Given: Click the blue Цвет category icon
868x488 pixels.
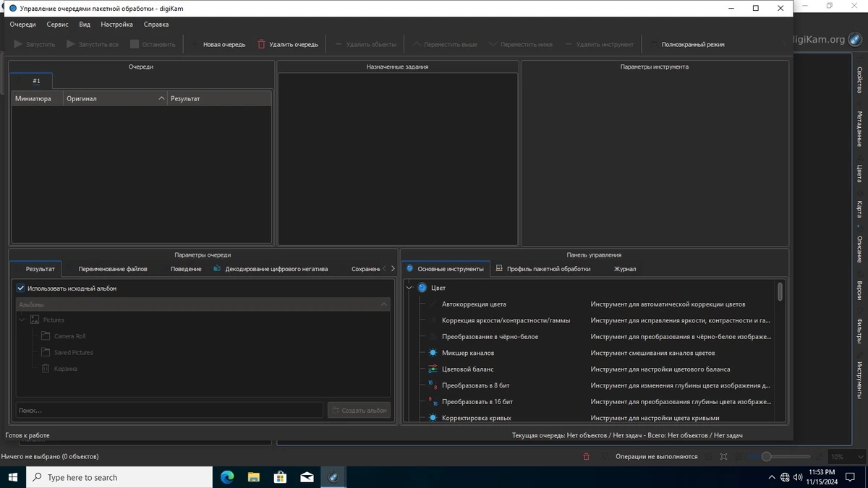Looking at the screenshot, I should [422, 288].
